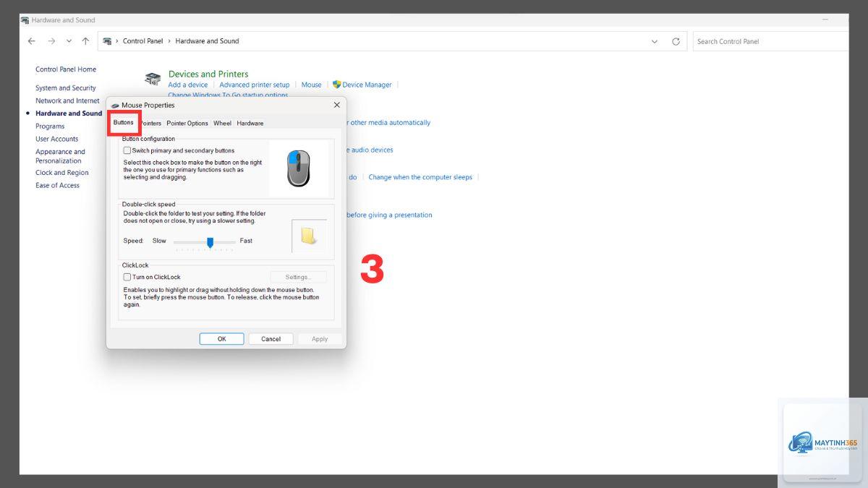Open Ease of Access category
868x488 pixels.
click(58, 186)
